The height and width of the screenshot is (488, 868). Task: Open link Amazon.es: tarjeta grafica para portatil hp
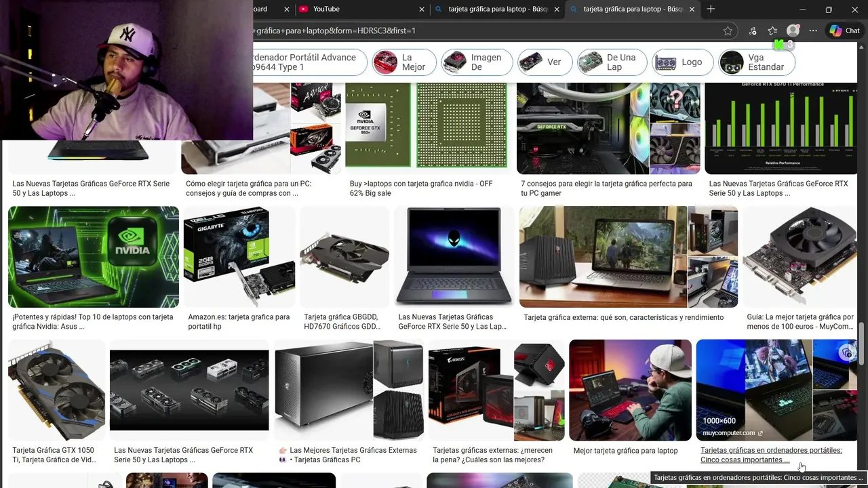pyautogui.click(x=239, y=322)
